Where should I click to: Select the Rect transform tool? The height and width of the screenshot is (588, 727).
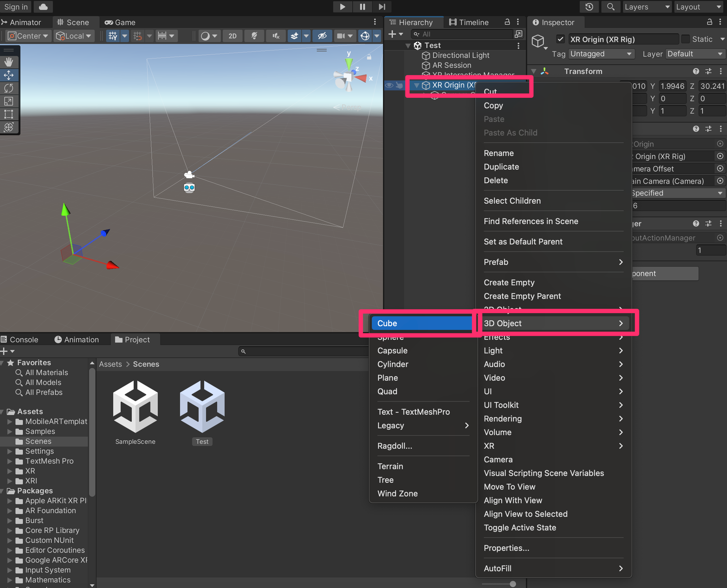click(9, 114)
